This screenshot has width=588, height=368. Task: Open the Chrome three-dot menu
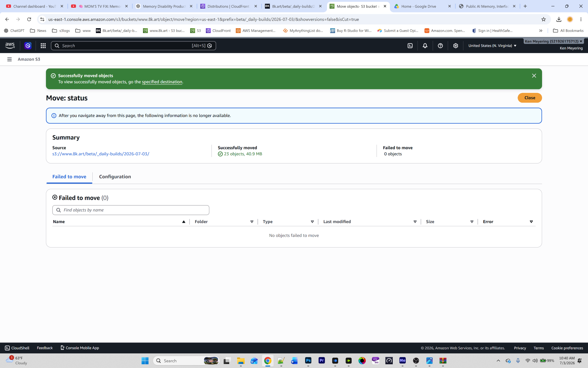581,19
